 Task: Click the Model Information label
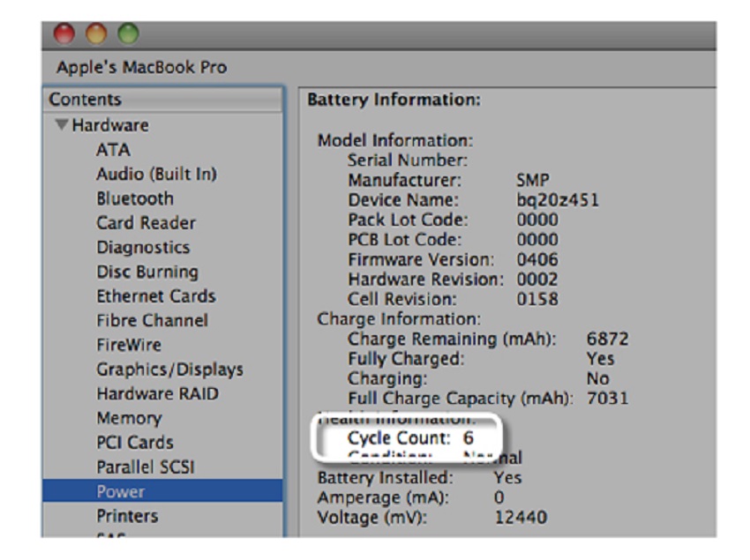pyautogui.click(x=395, y=140)
